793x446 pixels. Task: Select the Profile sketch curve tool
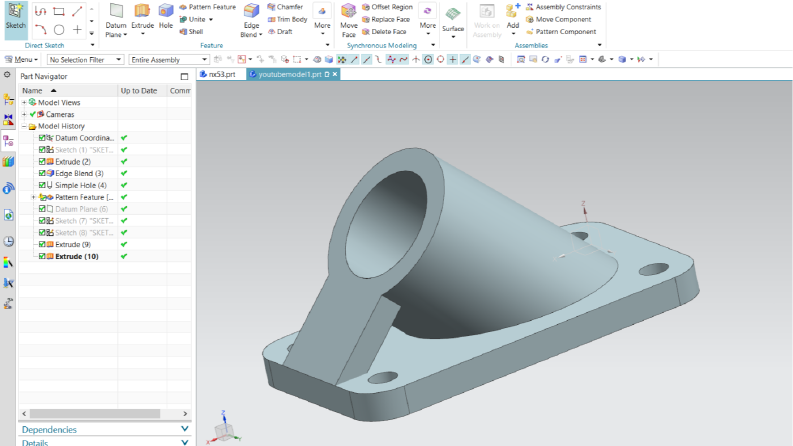[40, 11]
